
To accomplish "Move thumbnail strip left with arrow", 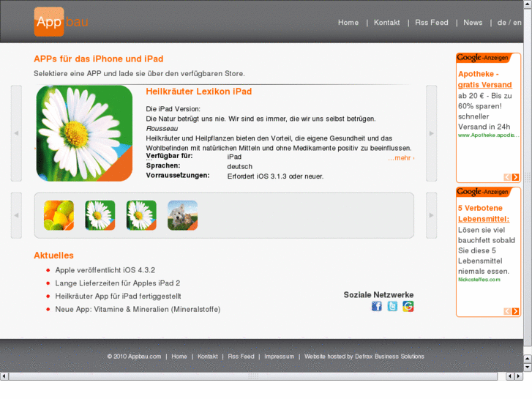I will (16, 215).
